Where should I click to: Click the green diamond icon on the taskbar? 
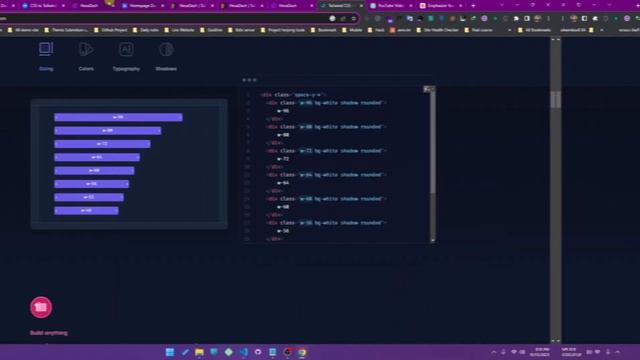coord(229,352)
